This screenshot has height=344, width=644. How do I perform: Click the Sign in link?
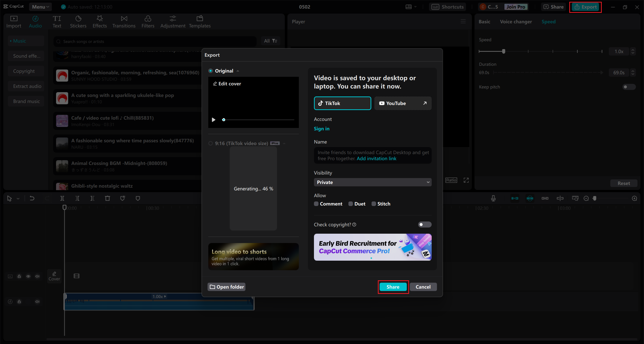[x=321, y=129]
